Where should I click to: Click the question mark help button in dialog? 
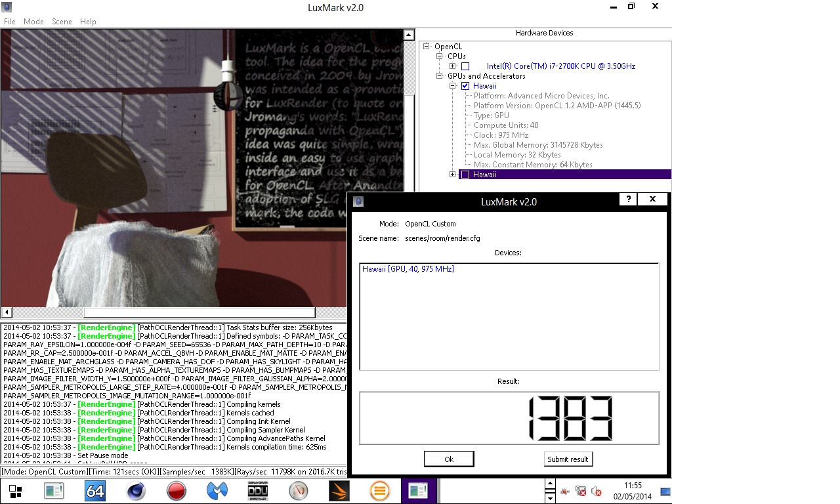click(x=628, y=199)
